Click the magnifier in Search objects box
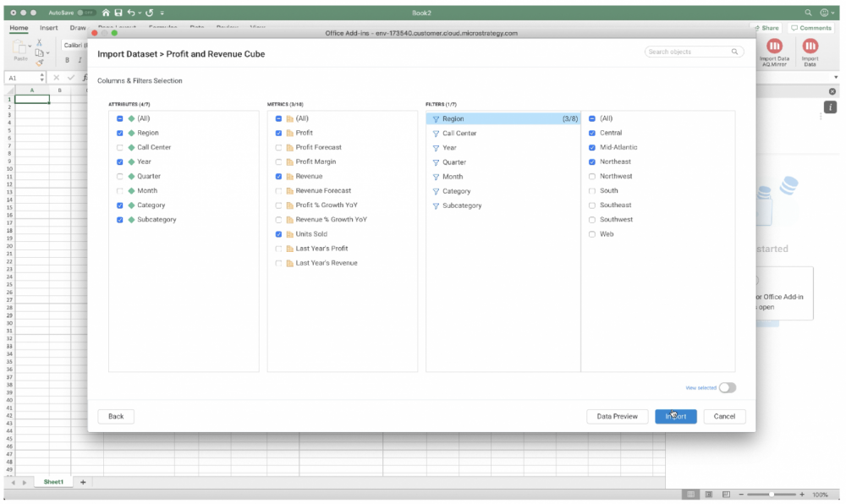846x504 pixels. (735, 52)
